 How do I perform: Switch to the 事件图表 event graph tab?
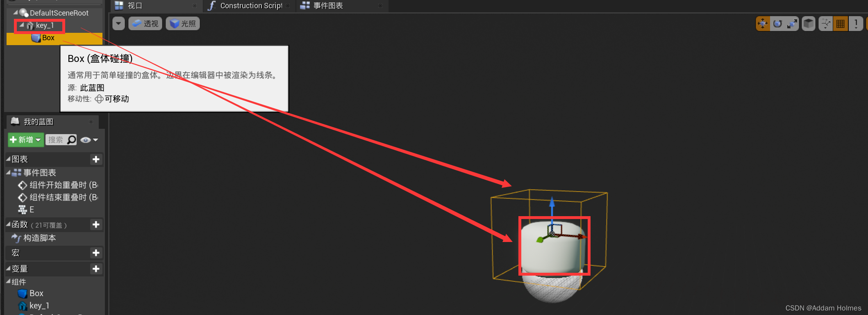tap(328, 6)
